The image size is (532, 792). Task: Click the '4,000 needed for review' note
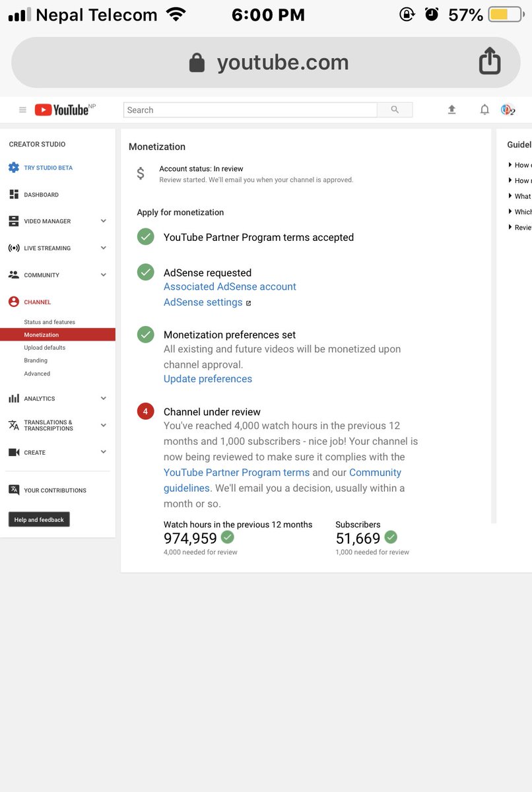coord(201,552)
